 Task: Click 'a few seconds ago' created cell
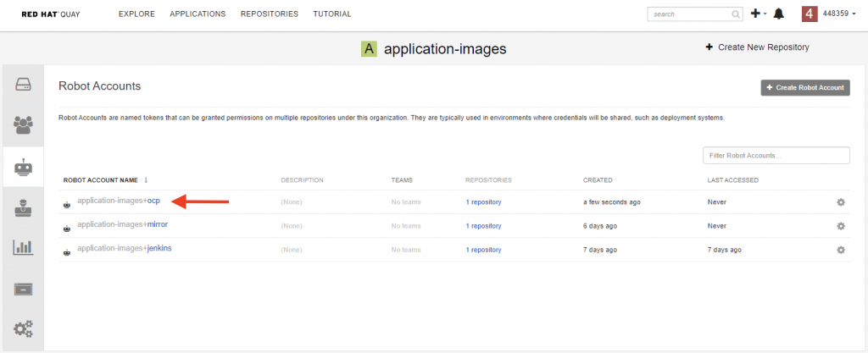tap(612, 202)
